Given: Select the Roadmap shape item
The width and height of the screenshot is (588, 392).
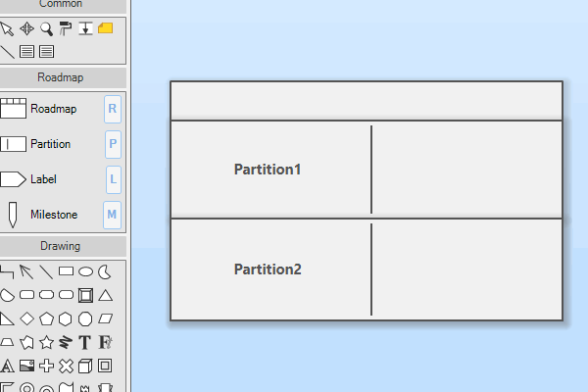Looking at the screenshot, I should coord(39,109).
